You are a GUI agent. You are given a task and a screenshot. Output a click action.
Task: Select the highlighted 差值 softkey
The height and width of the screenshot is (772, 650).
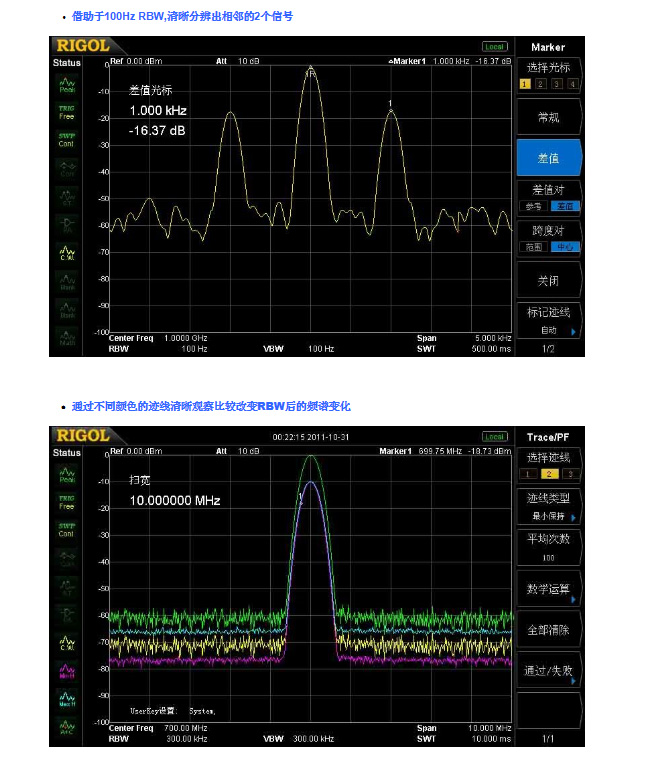tap(548, 158)
